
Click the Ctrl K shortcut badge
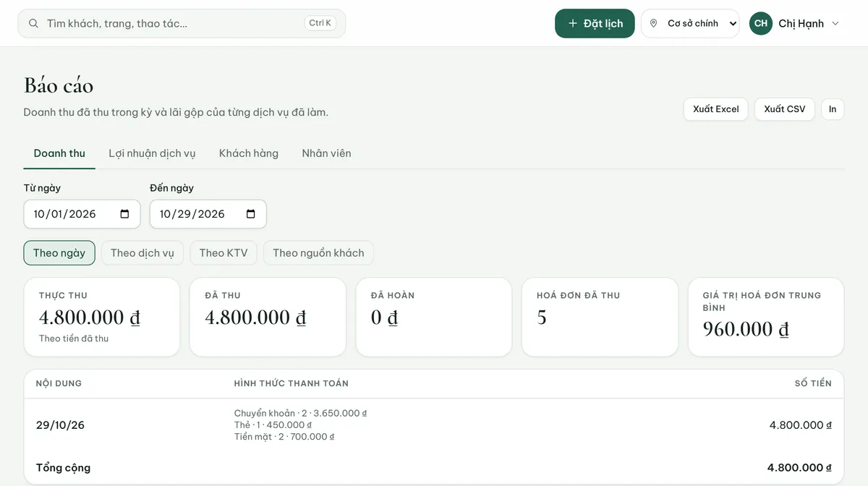(x=320, y=23)
